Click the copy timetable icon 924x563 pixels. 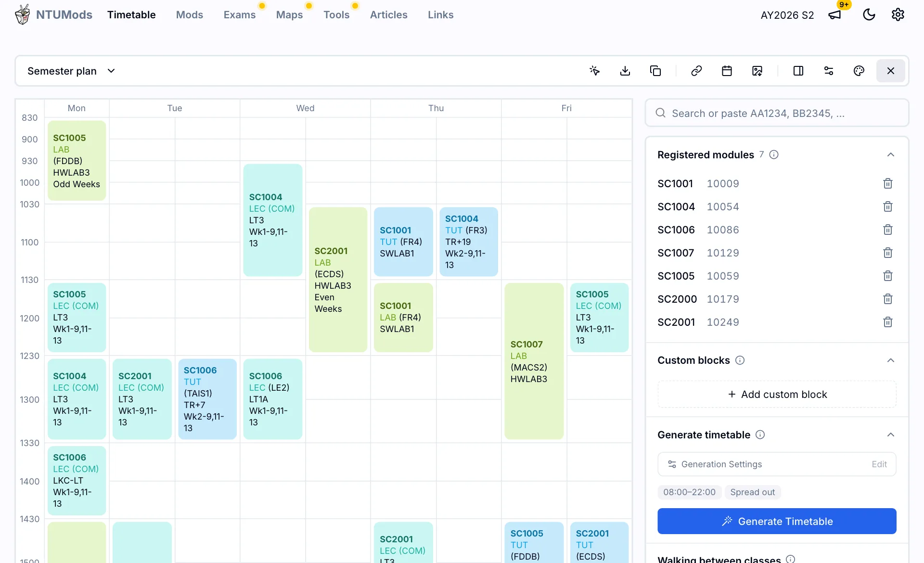click(655, 71)
